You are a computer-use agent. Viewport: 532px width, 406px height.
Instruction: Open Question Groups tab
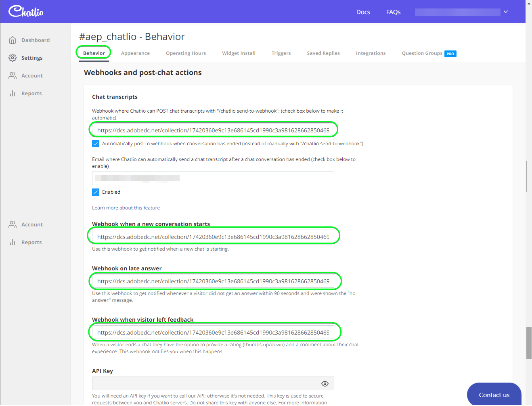click(422, 53)
